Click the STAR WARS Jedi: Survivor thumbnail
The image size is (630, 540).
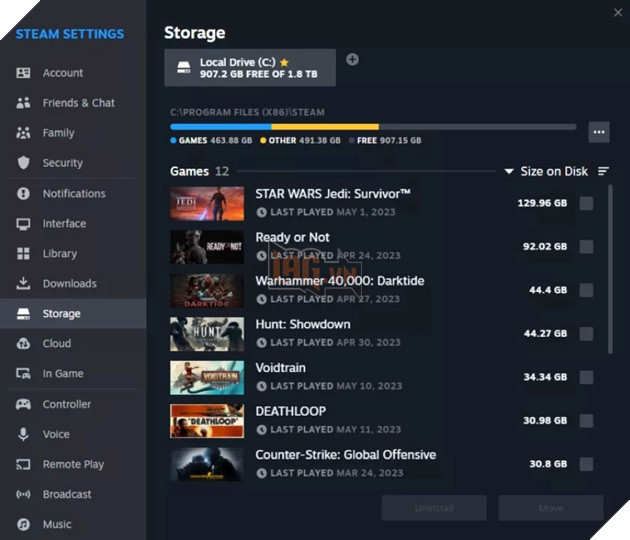coord(207,203)
